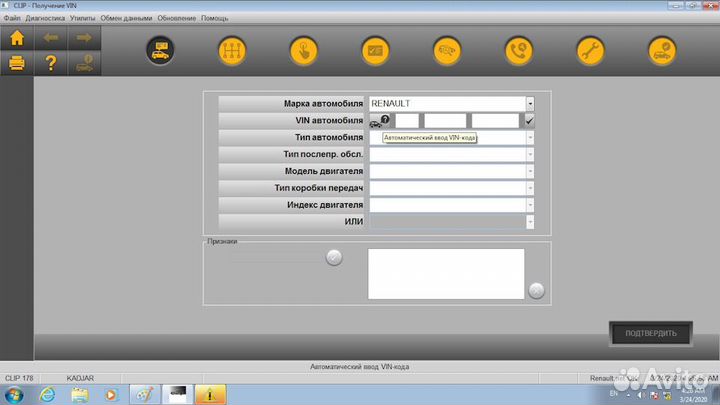The image size is (720, 405).
Task: Open Марка автомобиля dropdown arrow
Action: (530, 104)
